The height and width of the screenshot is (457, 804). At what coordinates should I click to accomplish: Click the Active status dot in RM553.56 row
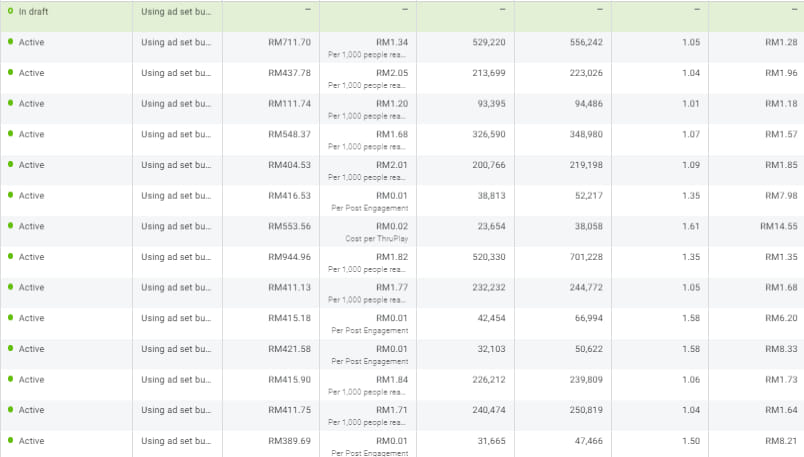tap(11, 226)
